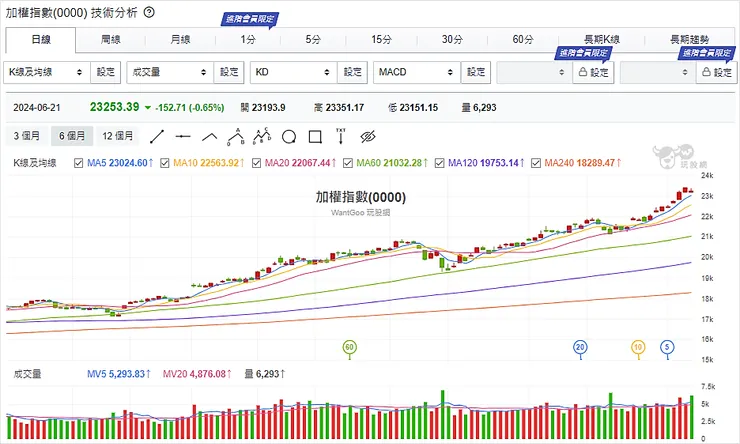Click the 高 23351.17 value
The height and width of the screenshot is (444, 740).
[x=339, y=108]
